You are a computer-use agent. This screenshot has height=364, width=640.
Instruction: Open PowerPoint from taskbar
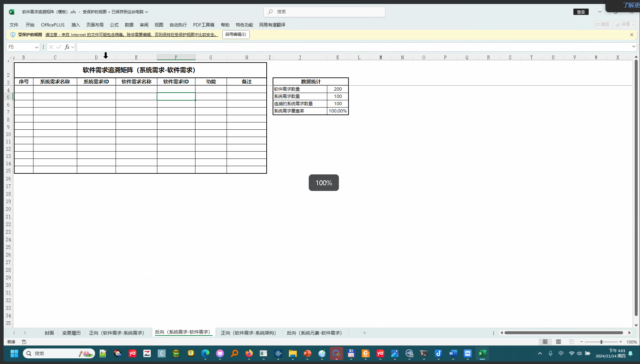[x=307, y=353]
